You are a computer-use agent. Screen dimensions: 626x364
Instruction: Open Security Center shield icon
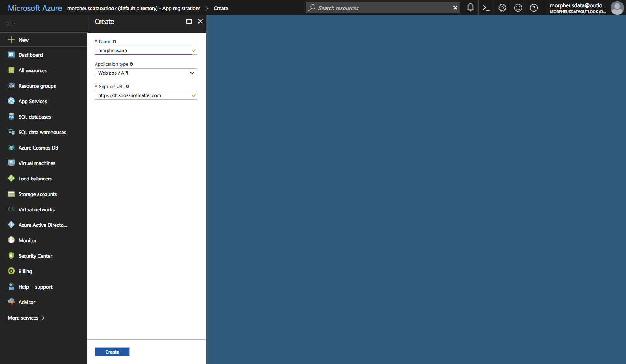click(x=11, y=256)
